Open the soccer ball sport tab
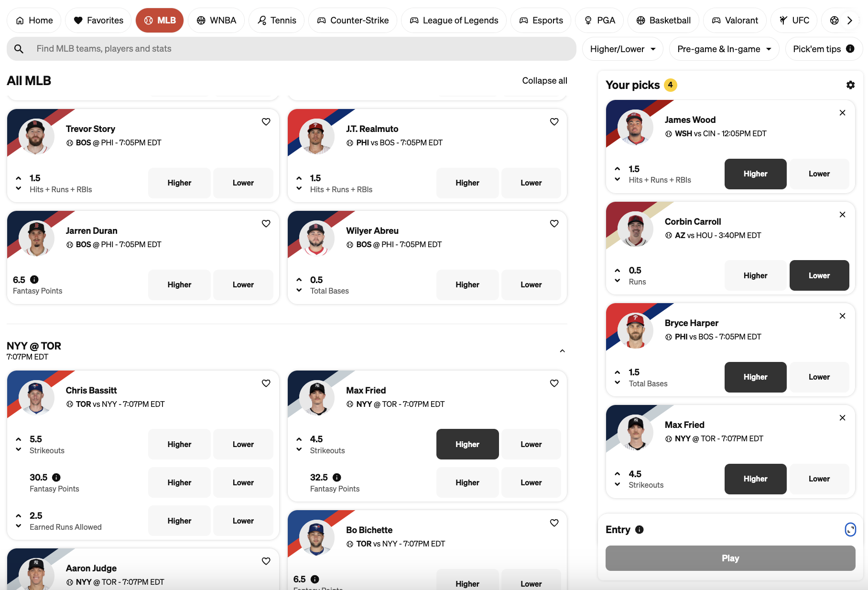The image size is (868, 590). [x=834, y=21]
